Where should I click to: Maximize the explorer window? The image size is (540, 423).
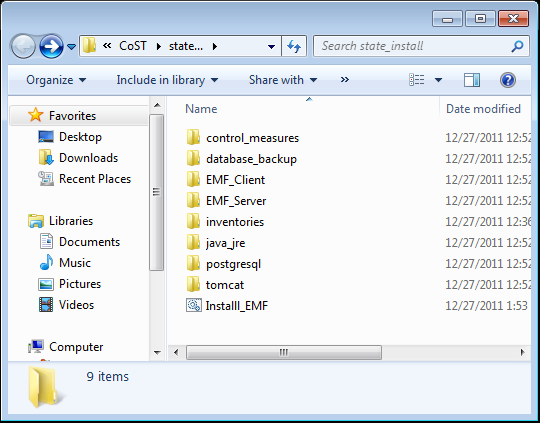pos(480,19)
